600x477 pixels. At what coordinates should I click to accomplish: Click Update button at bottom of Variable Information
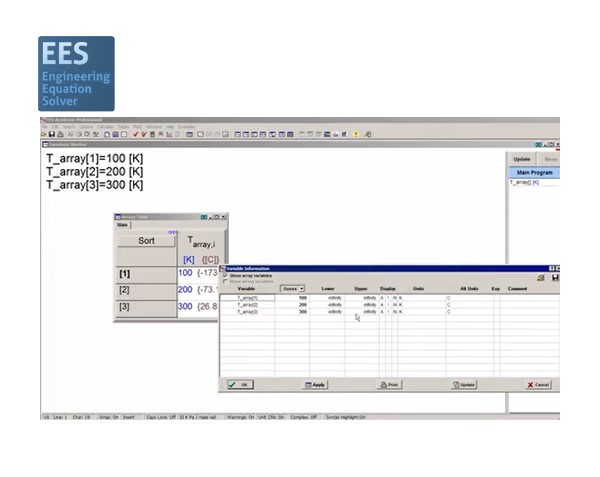(464, 384)
